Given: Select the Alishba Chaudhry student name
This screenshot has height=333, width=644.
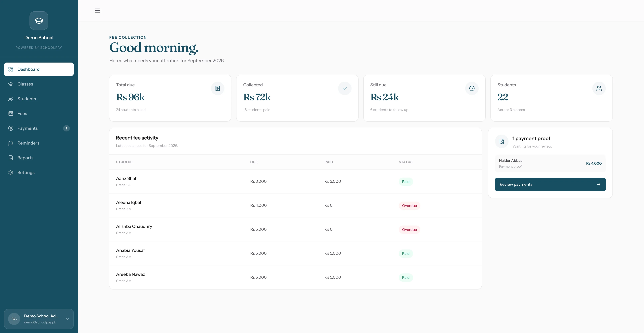Looking at the screenshot, I should point(134,227).
